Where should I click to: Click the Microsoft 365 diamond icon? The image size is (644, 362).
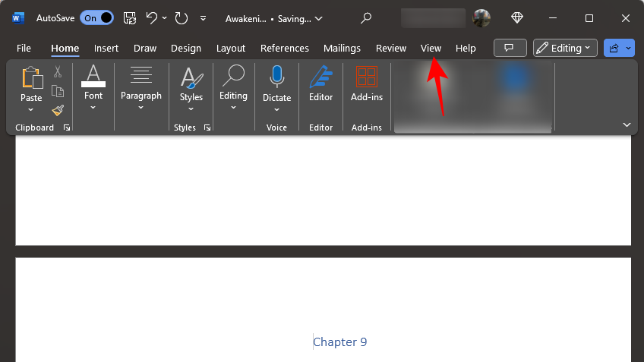(x=517, y=17)
